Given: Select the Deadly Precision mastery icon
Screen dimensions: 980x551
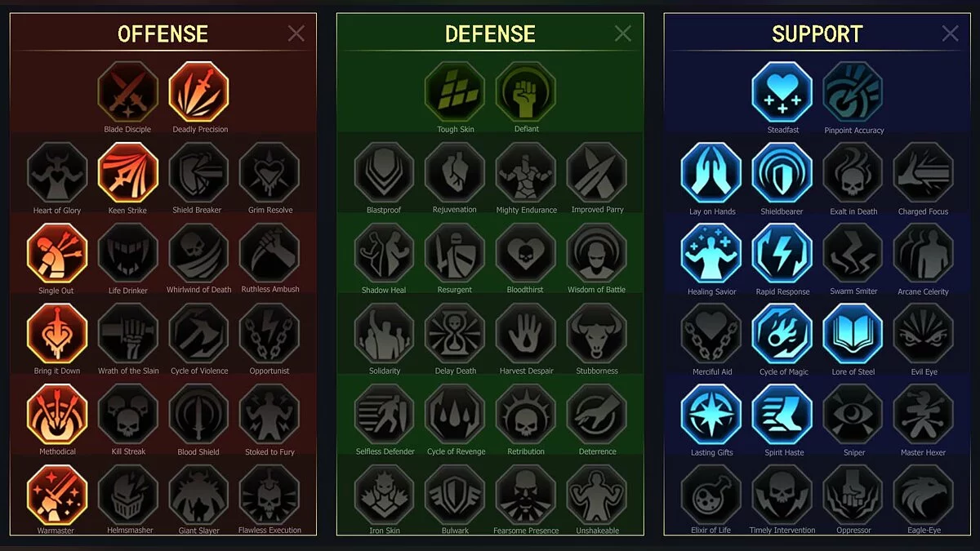Looking at the screenshot, I should [x=198, y=92].
